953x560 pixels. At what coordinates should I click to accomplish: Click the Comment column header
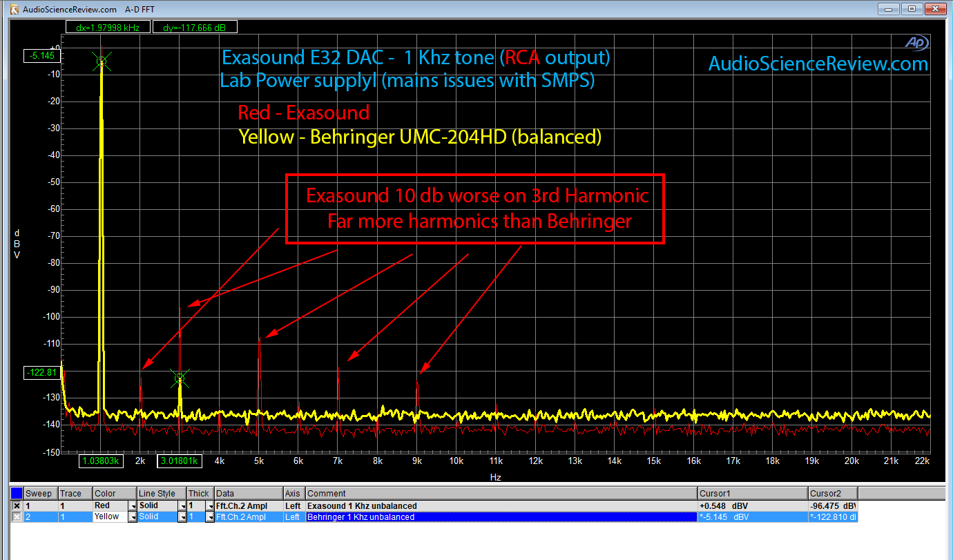[501, 493]
